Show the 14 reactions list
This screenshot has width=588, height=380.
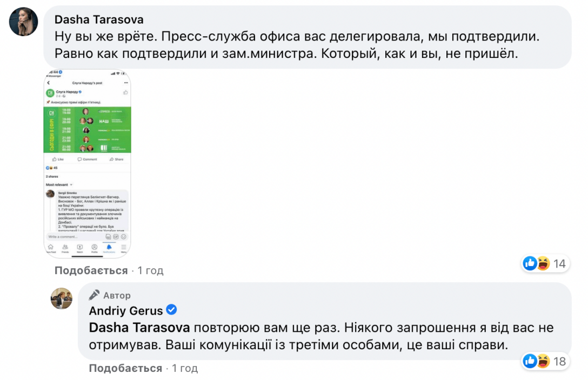click(x=559, y=264)
